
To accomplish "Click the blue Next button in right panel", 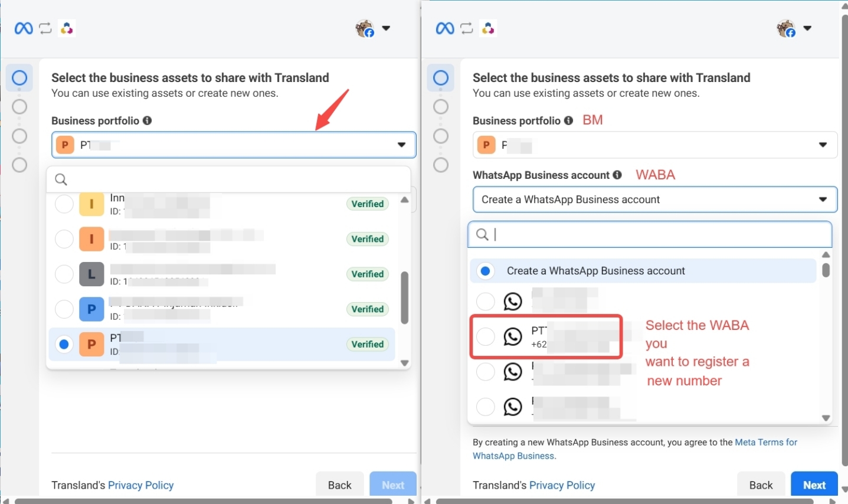I will coord(814,485).
